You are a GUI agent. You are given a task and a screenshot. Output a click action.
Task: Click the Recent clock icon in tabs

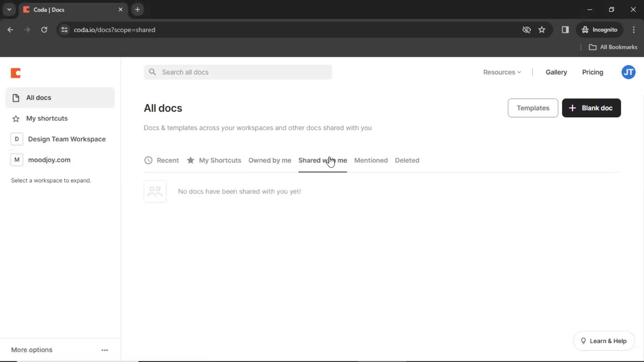(149, 160)
